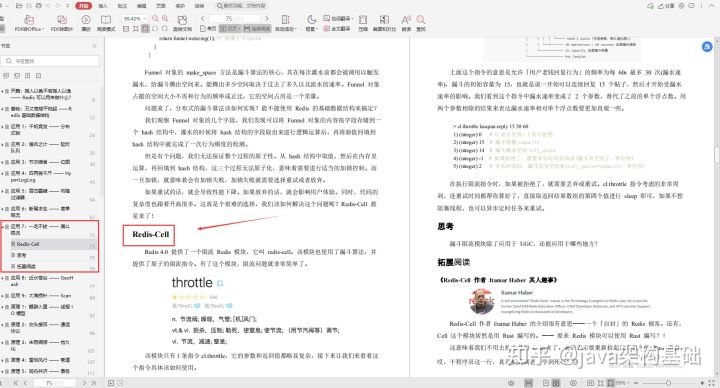720x388 pixels.
Task: Go to next page using toolbar arrow
Action: pyautogui.click(x=267, y=18)
